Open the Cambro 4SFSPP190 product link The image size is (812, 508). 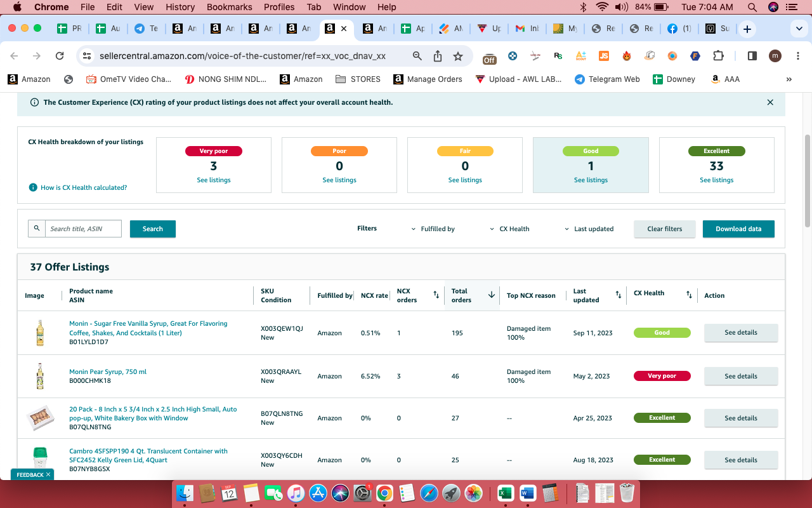click(x=148, y=455)
